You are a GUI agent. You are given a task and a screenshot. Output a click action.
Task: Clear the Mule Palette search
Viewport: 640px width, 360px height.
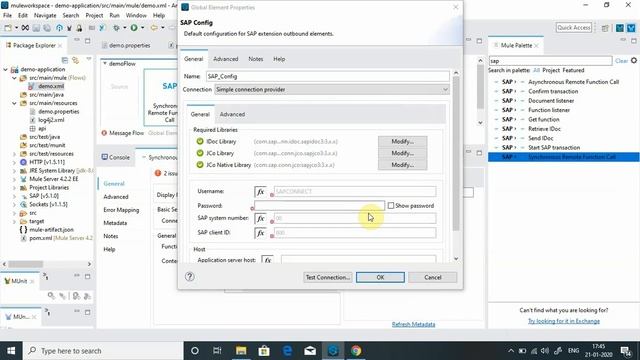coord(621,61)
